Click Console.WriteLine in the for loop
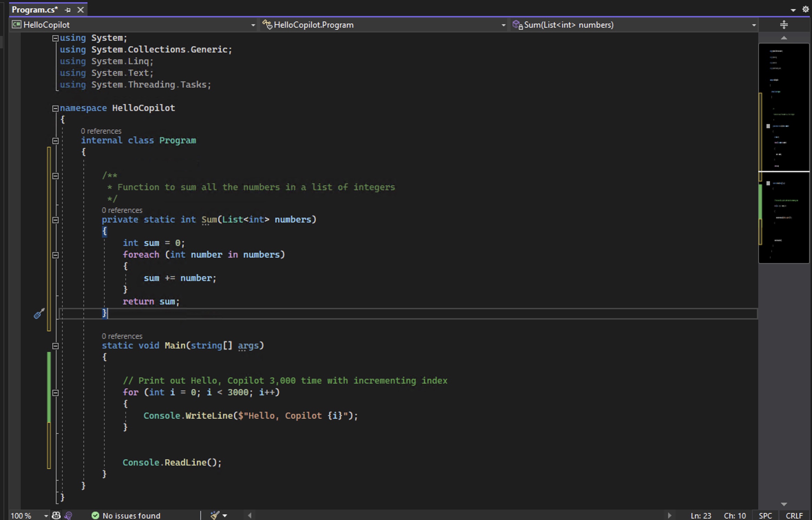812x520 pixels. (188, 416)
